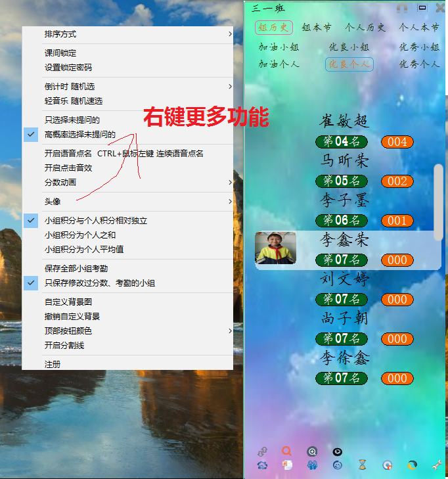Click 李子墨's orange score 001
This screenshot has height=479, width=448.
(x=397, y=221)
